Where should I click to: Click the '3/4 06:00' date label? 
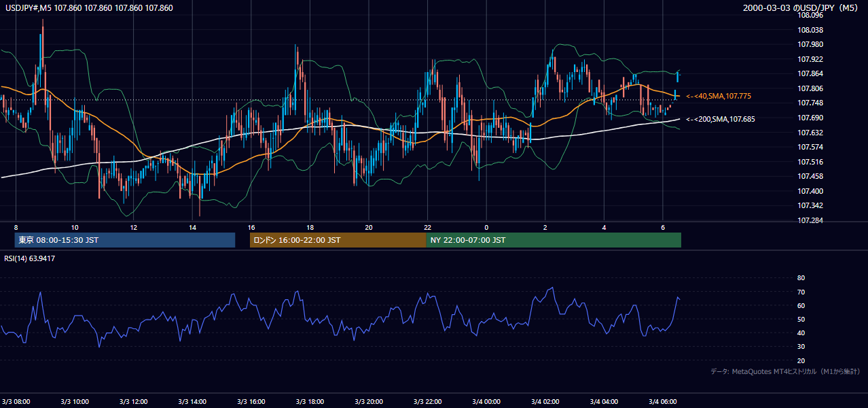point(662,401)
